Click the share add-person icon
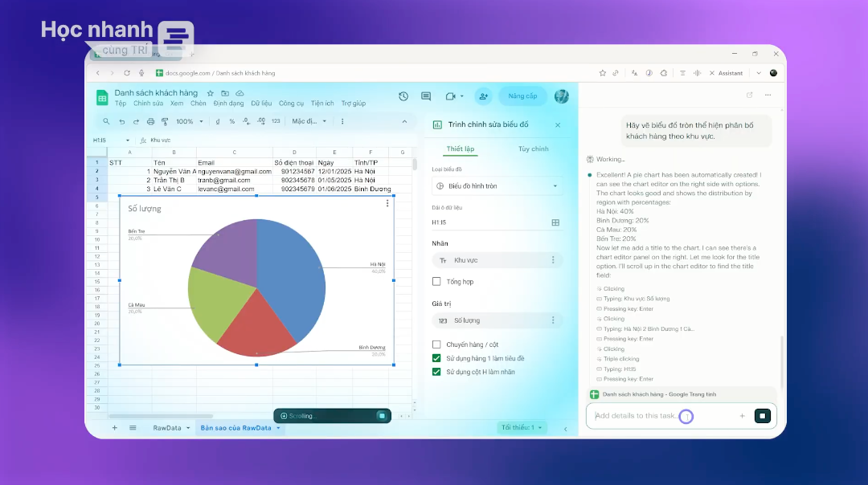868x485 pixels. [x=483, y=96]
